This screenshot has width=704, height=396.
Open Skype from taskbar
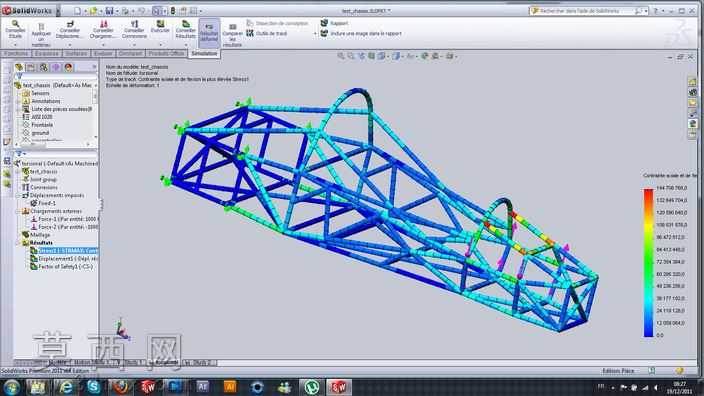click(93, 387)
